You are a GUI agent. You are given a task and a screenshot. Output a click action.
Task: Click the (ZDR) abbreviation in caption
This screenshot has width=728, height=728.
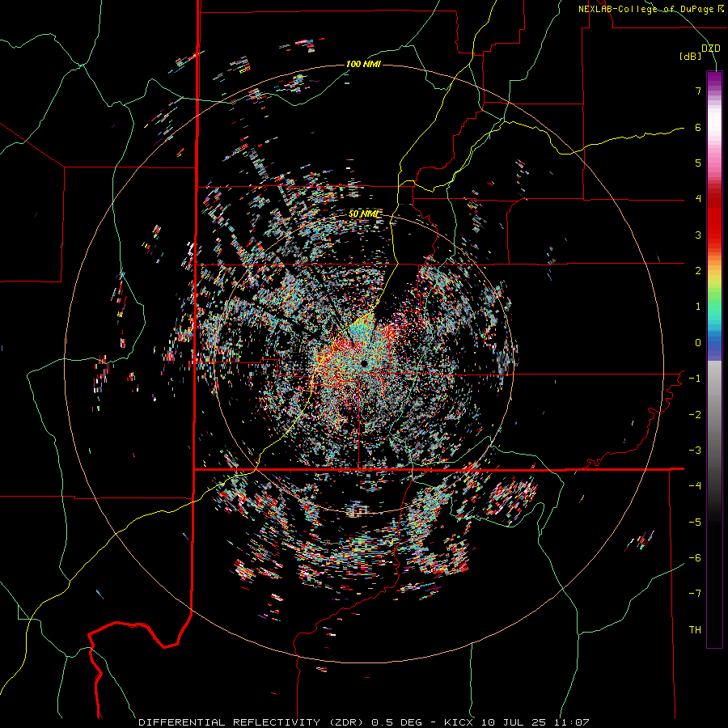(347, 722)
